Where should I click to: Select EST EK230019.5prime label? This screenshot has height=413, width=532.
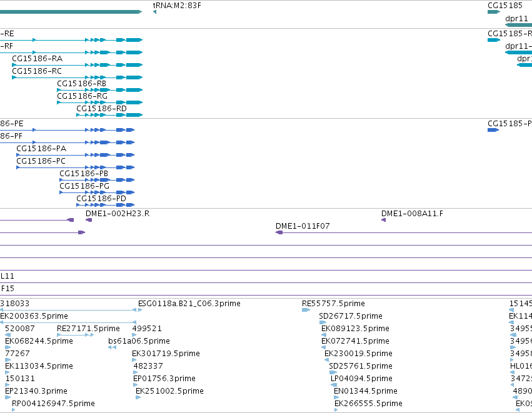coord(358,354)
